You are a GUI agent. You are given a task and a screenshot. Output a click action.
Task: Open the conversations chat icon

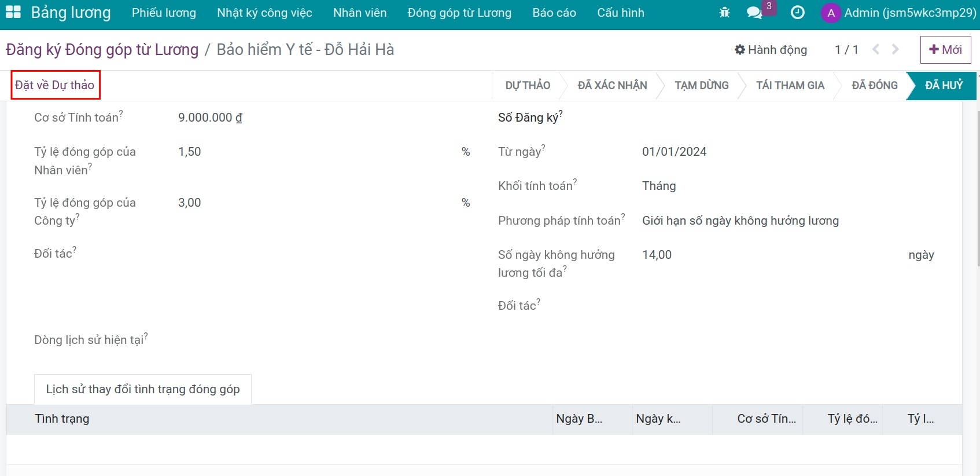(x=754, y=12)
